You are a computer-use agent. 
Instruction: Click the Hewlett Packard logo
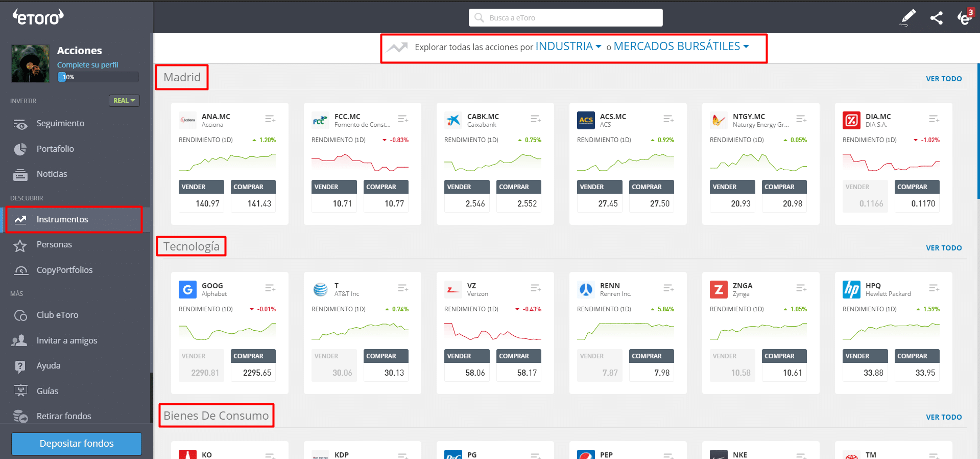(x=851, y=290)
